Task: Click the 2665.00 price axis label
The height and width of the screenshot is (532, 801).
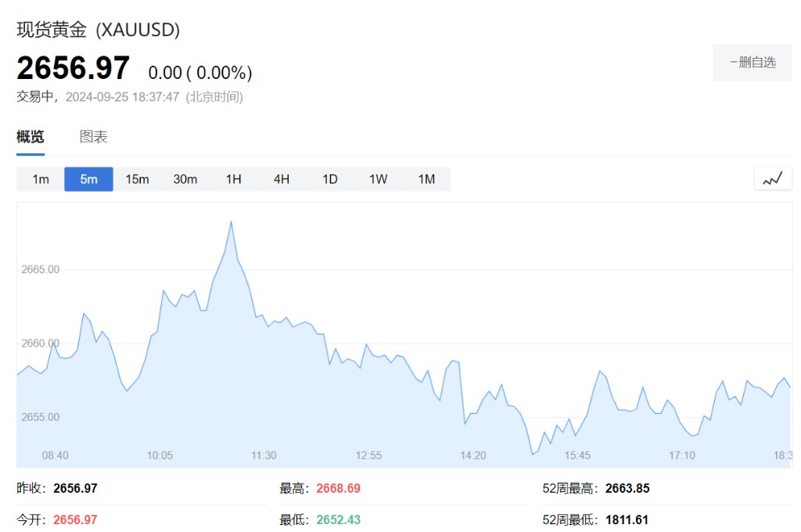Action: [41, 269]
